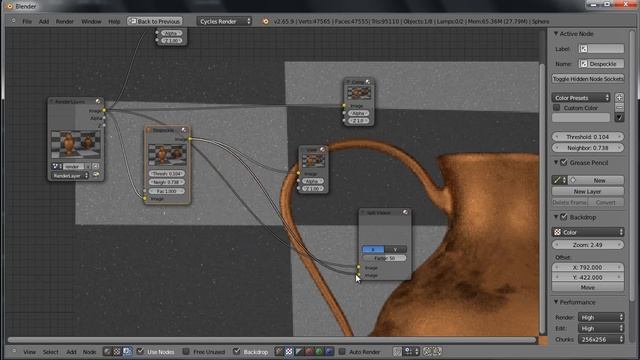Toggle the Backdrop checkbox in header
Image resolution: width=640 pixels, height=360 pixels.
pos(236,351)
